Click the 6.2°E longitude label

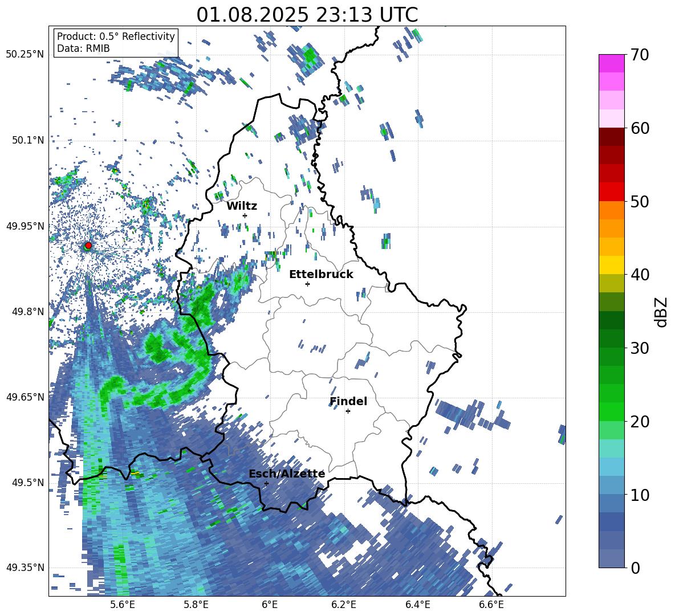(344, 605)
